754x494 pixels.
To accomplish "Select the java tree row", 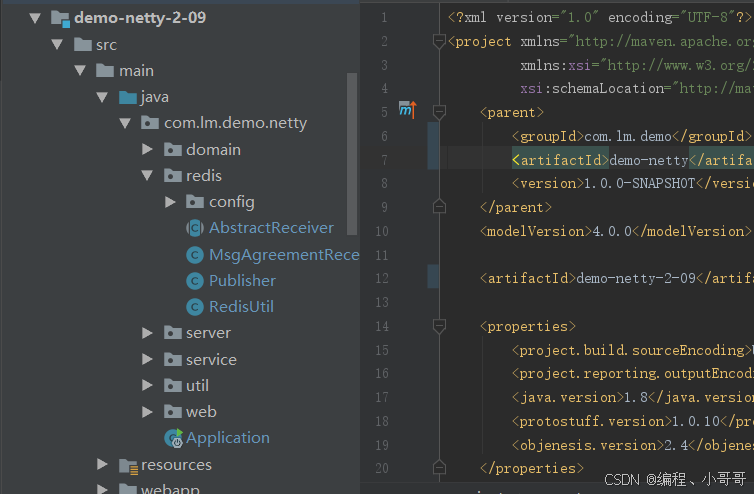I will pos(179,97).
